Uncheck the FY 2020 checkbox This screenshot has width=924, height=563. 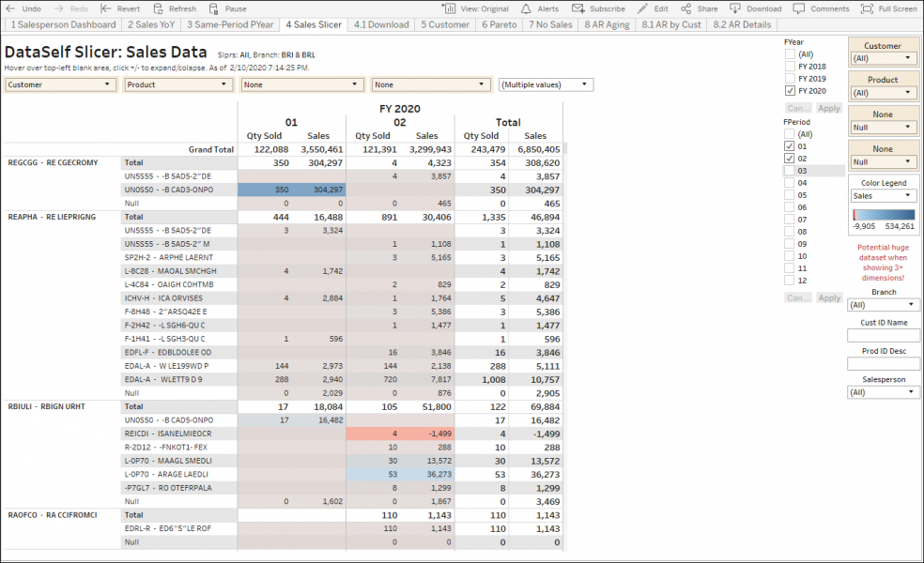pyautogui.click(x=790, y=91)
